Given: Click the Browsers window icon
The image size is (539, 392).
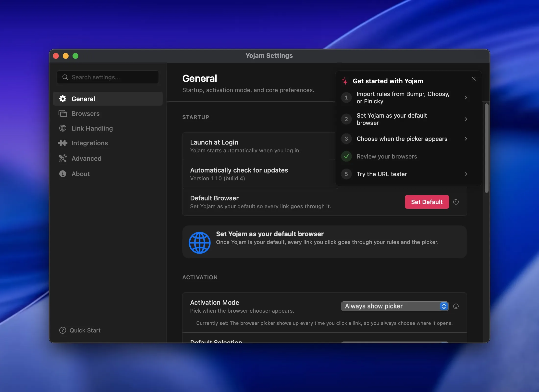Looking at the screenshot, I should tap(63, 113).
